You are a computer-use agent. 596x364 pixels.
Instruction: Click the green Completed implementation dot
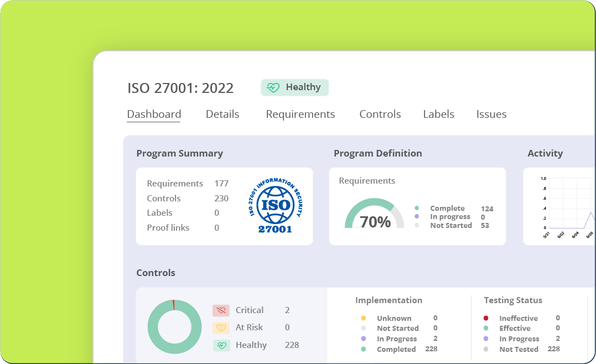[364, 349]
